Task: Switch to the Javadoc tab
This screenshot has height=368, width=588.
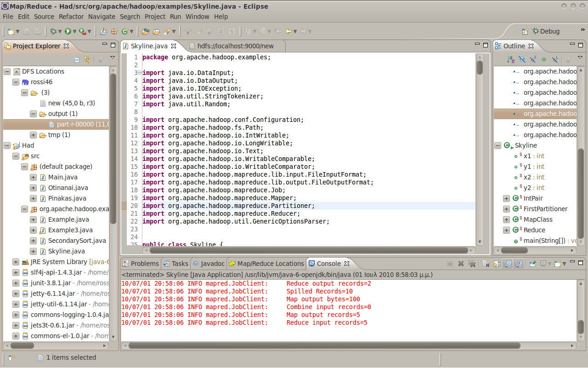Action: [x=209, y=264]
